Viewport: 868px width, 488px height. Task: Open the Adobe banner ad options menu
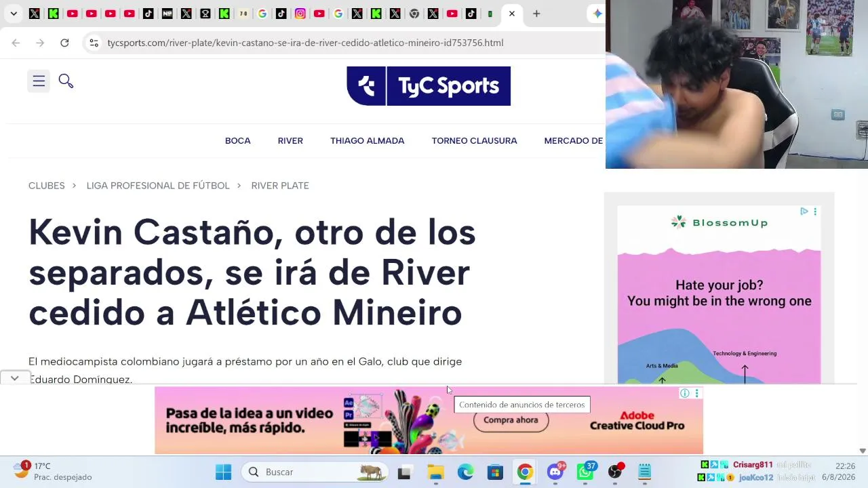point(696,393)
